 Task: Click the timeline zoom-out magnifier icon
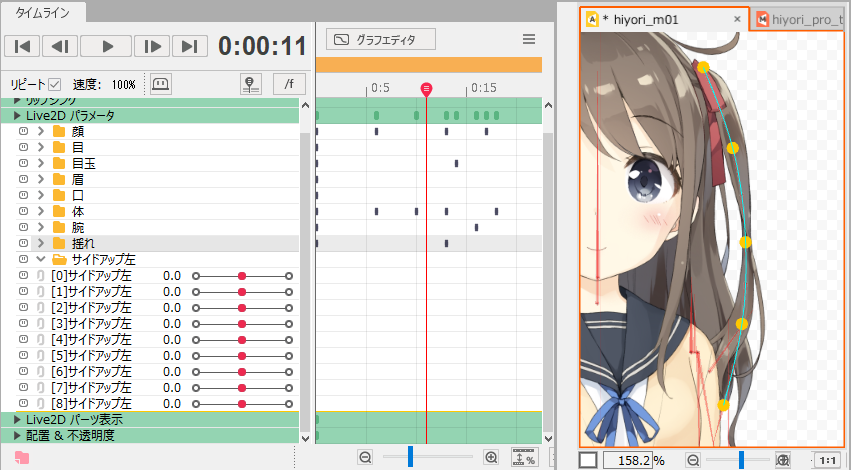tap(365, 457)
